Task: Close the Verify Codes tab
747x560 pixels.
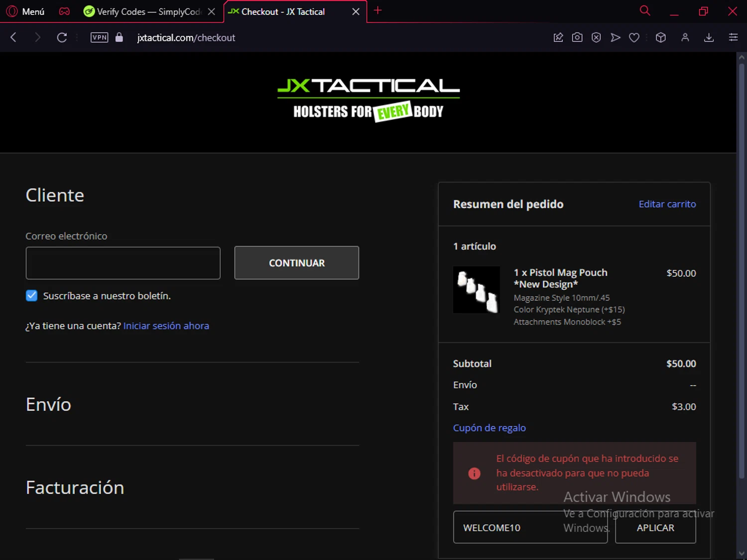Action: (x=212, y=11)
